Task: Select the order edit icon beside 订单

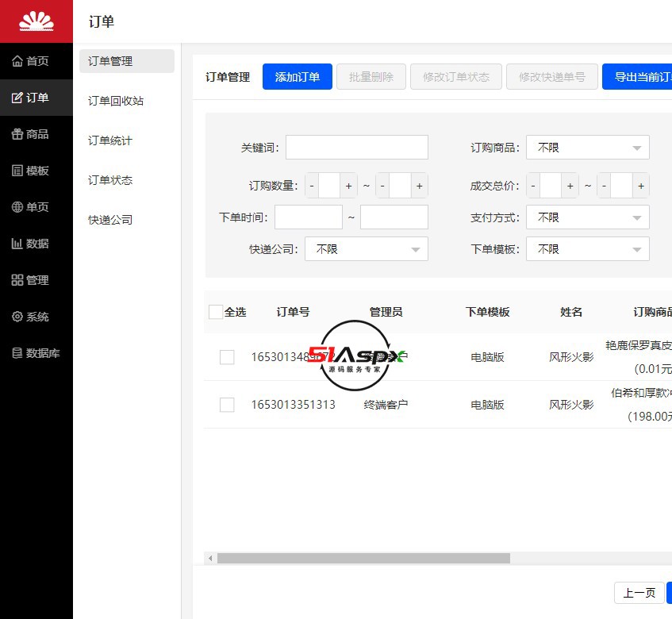Action: 17,98
